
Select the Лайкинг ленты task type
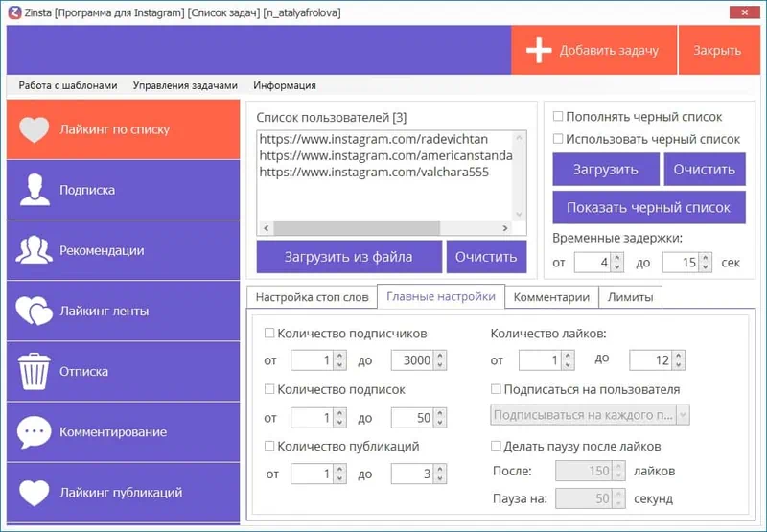click(x=124, y=311)
